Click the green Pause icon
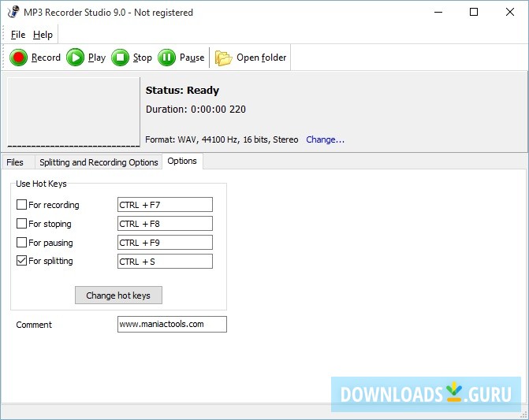529x420 pixels. tap(166, 58)
